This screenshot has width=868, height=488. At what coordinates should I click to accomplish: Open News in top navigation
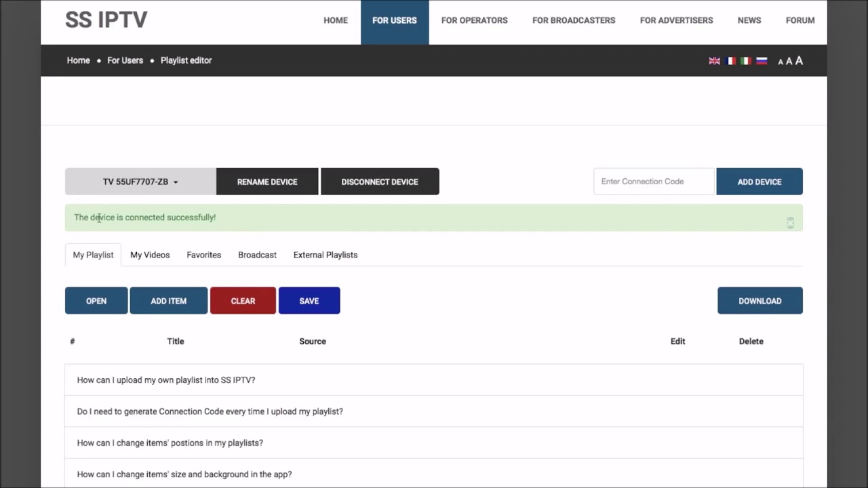[749, 20]
